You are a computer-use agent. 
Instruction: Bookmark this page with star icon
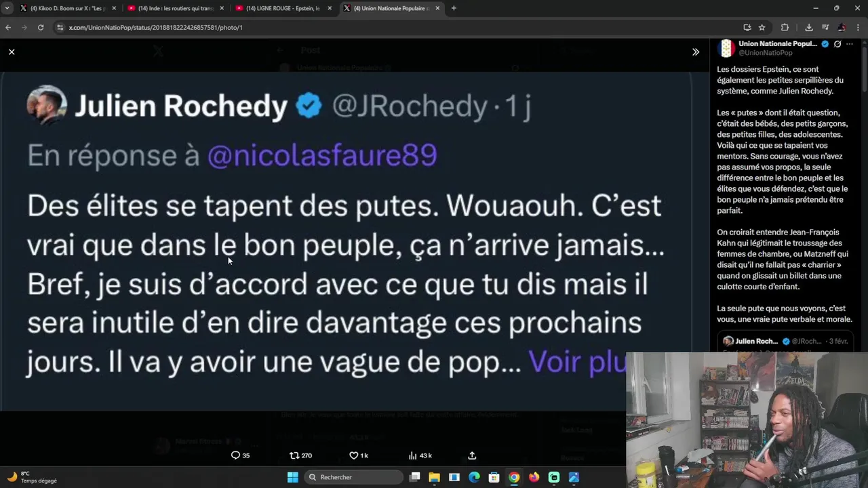[x=762, y=27]
